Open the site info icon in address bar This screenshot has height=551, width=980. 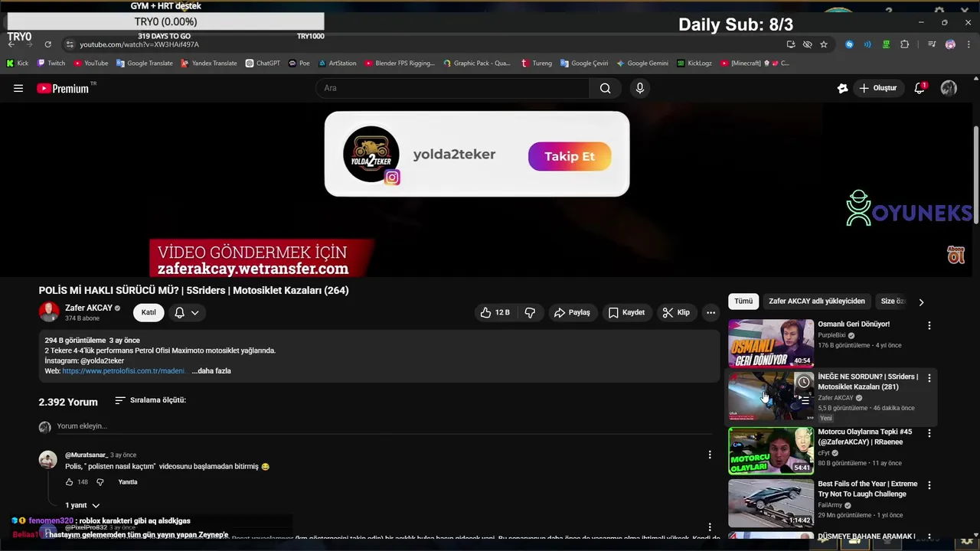[70, 44]
